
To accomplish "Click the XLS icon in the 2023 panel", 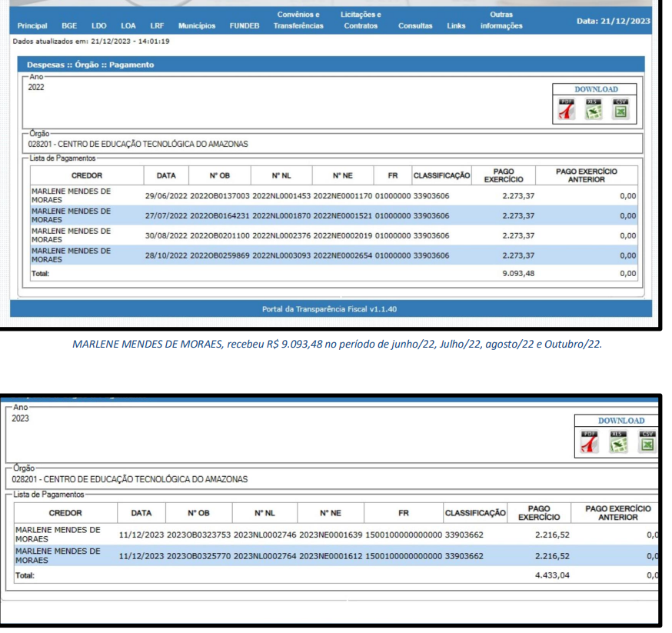I will point(618,441).
